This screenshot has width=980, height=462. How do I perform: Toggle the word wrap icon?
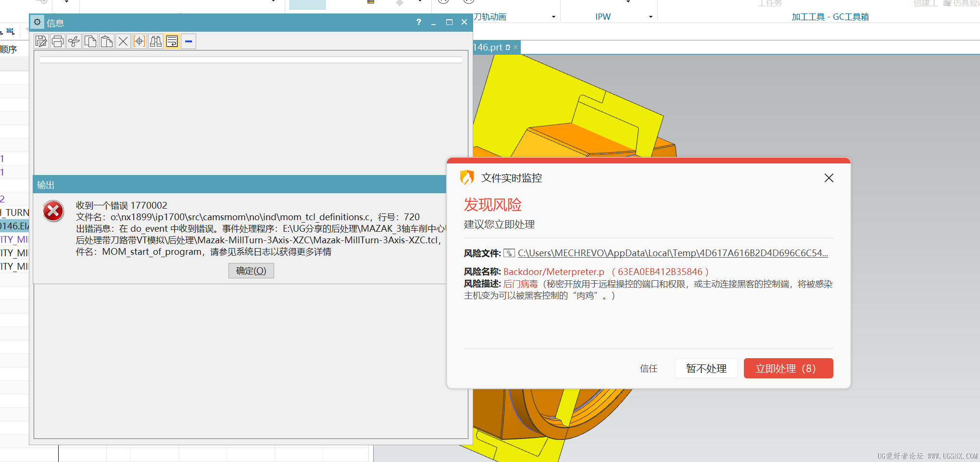172,42
